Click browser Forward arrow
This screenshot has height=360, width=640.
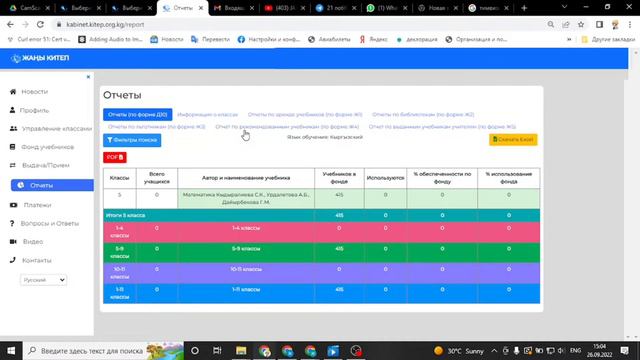tap(25, 24)
